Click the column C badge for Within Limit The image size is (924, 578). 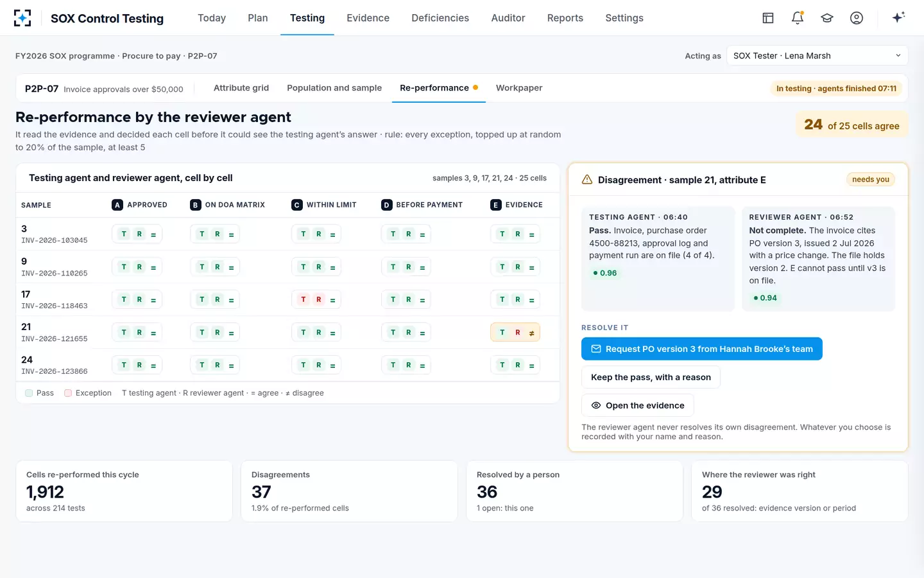[x=296, y=205]
